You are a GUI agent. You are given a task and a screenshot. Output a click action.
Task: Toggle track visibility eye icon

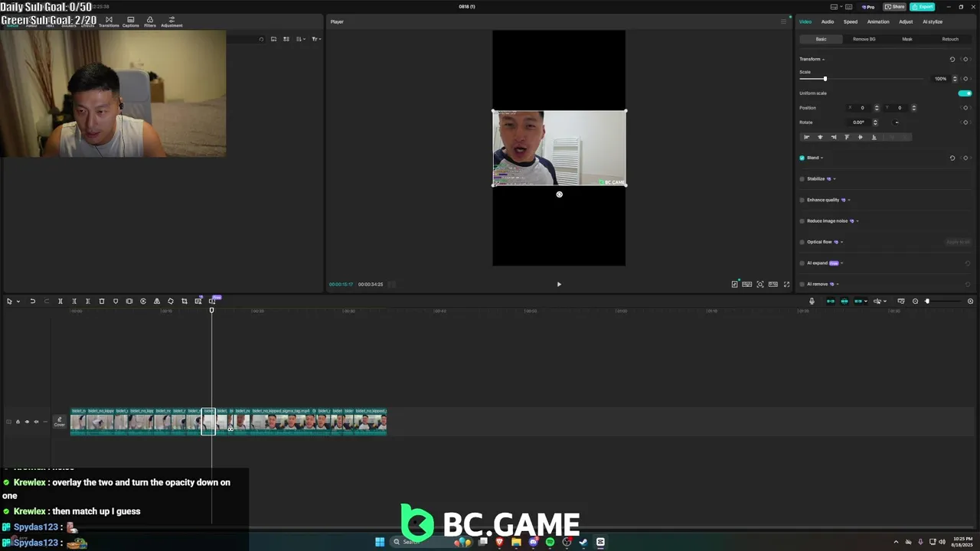click(x=27, y=422)
